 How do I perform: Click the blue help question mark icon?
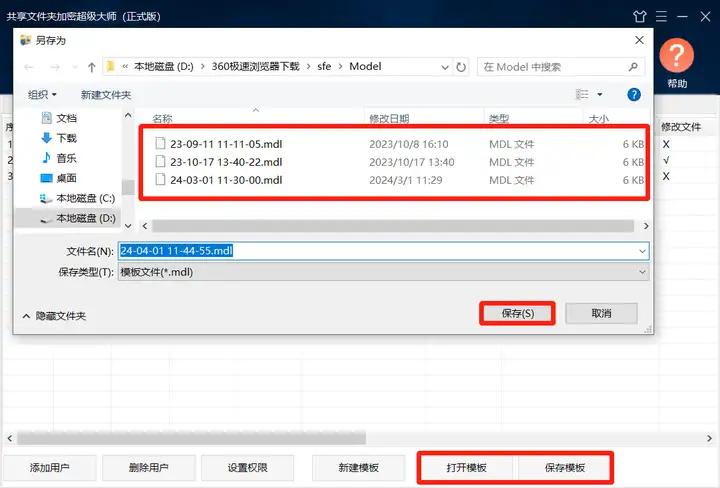(x=633, y=94)
